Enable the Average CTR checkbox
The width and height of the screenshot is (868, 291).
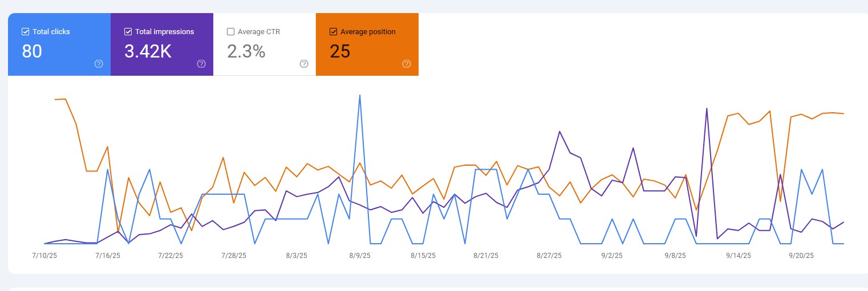pyautogui.click(x=230, y=32)
